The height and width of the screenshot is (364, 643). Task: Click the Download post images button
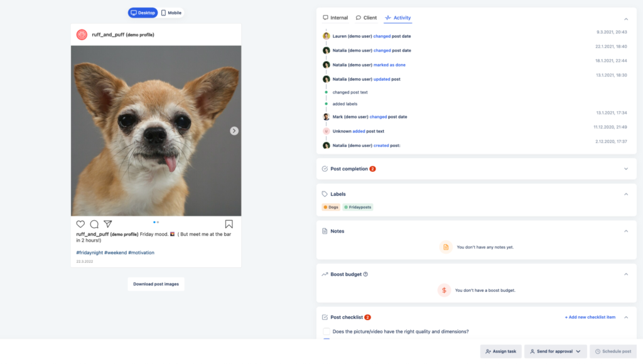pyautogui.click(x=156, y=284)
